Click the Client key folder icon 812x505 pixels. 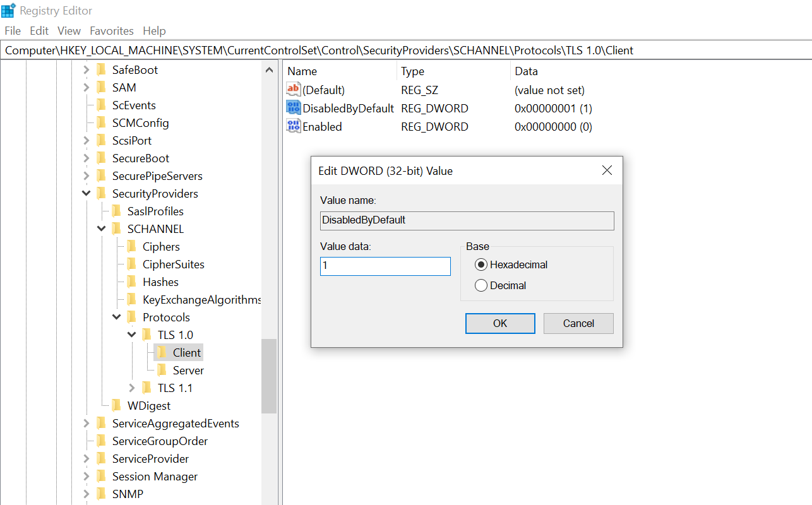click(163, 352)
